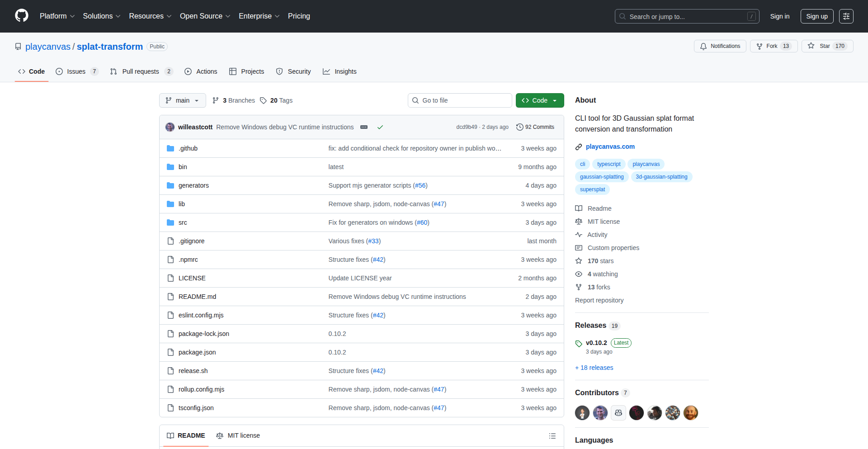Open the green Code dropdown button
The width and height of the screenshot is (868, 449).
[540, 100]
